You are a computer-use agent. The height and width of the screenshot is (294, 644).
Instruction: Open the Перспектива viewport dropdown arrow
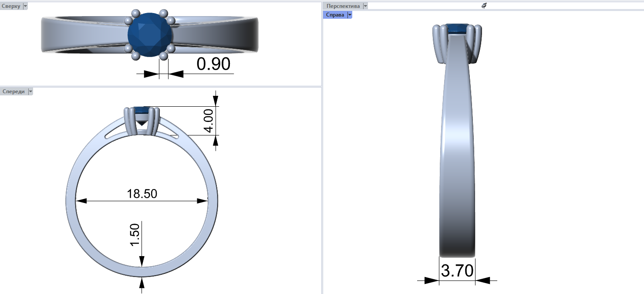365,6
